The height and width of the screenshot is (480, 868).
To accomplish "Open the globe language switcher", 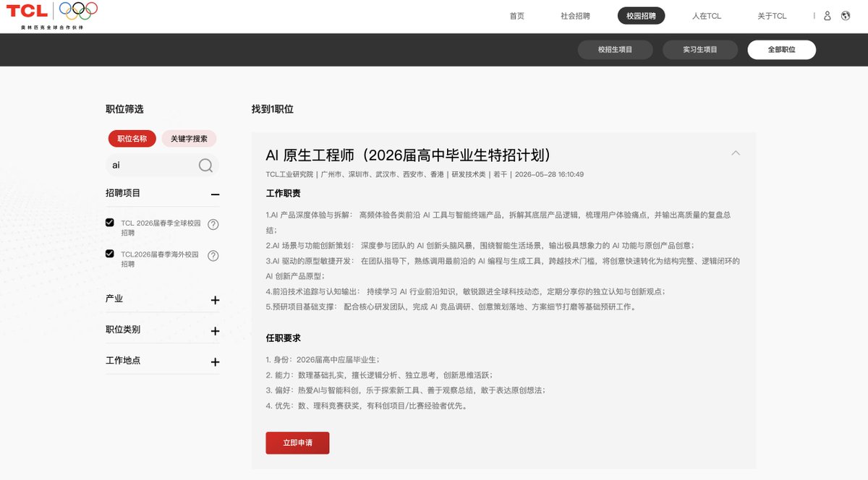I will 846,16.
